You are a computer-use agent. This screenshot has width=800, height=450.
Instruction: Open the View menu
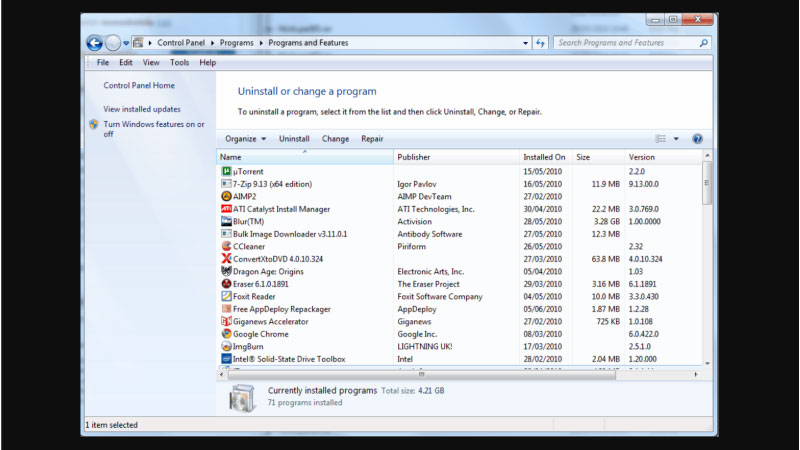153,62
